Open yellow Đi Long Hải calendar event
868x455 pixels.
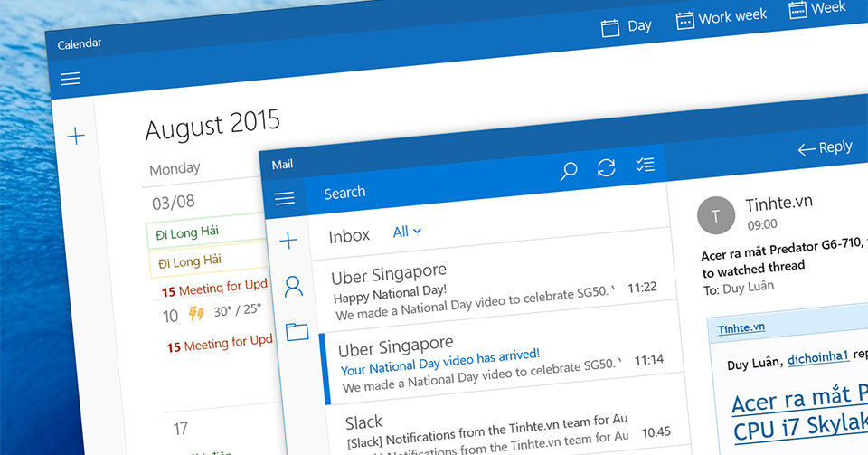(x=209, y=260)
